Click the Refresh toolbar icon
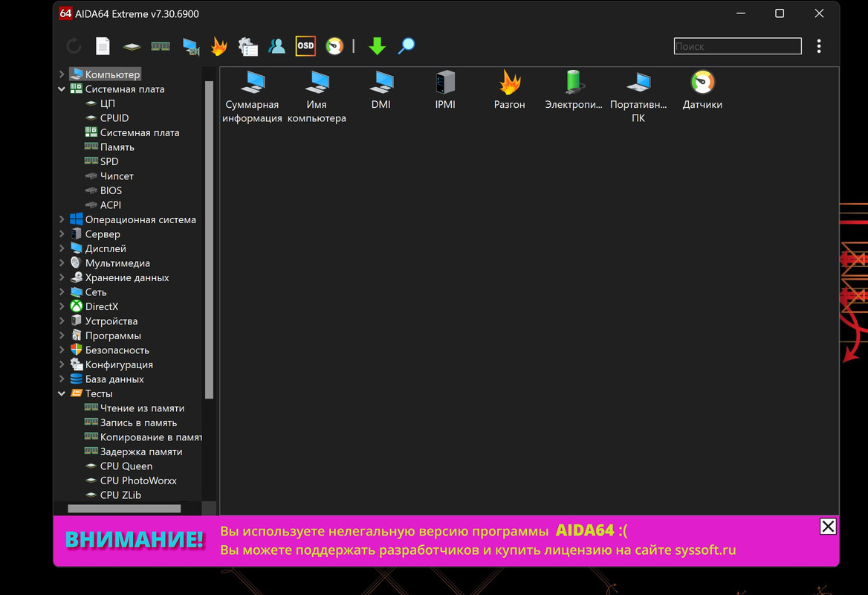Screen dimensions: 868x595 click(x=74, y=46)
